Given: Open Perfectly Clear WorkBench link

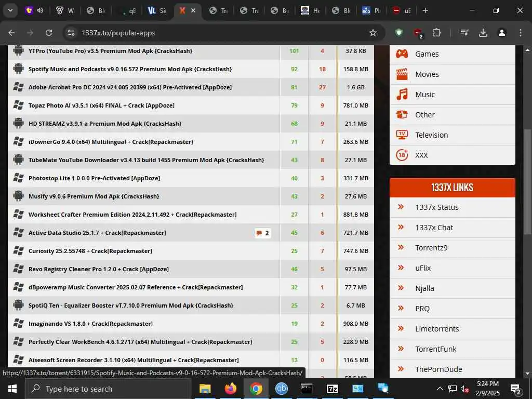Looking at the screenshot, I should coord(140,342).
